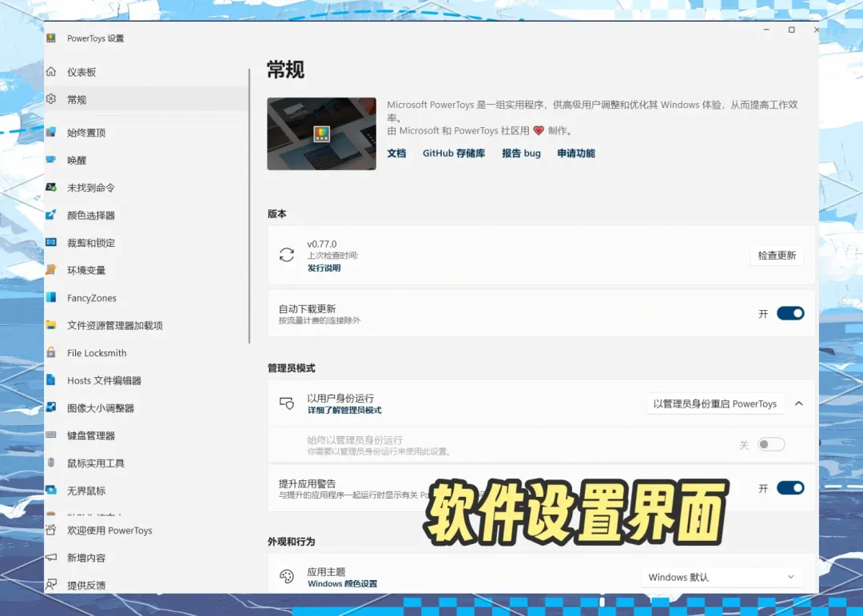Click the Color Picker icon
The height and width of the screenshot is (616, 863).
coord(51,215)
